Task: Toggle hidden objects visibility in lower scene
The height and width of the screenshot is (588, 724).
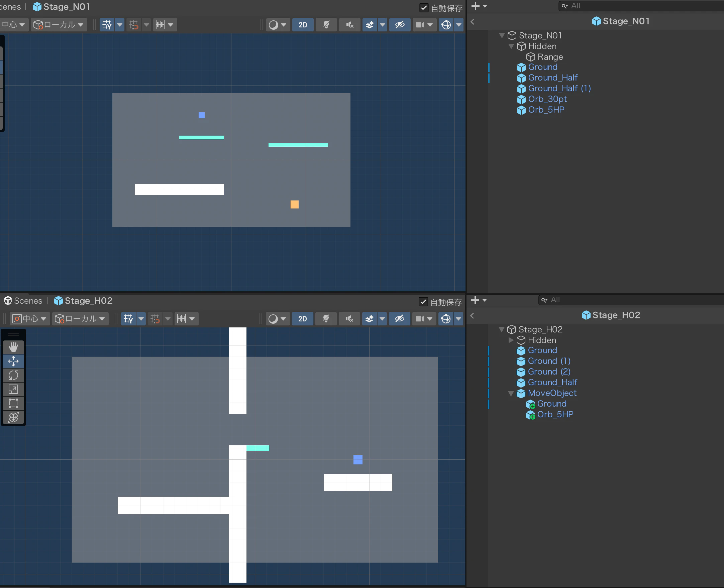Action: point(399,319)
